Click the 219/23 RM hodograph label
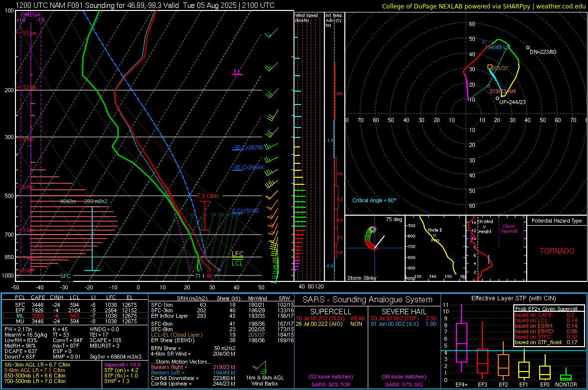The image size is (588, 390). click(x=502, y=91)
